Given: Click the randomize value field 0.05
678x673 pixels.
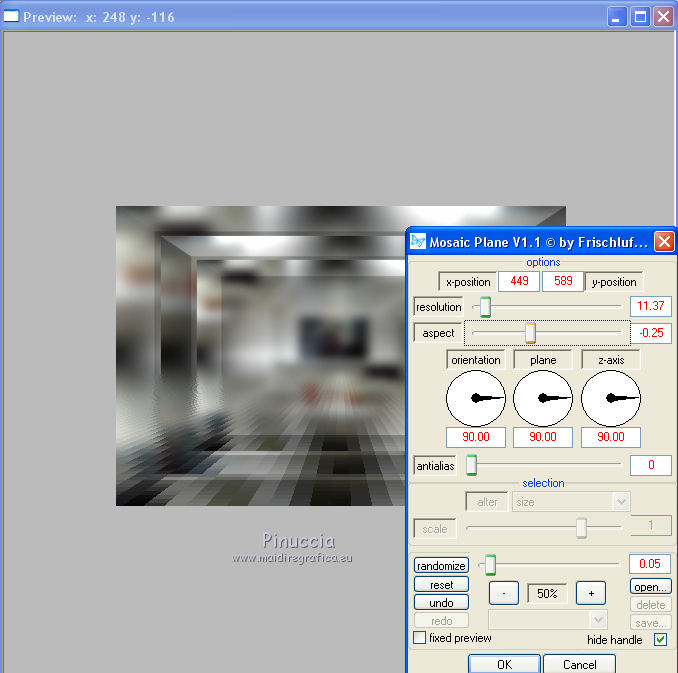Looking at the screenshot, I should pyautogui.click(x=649, y=564).
